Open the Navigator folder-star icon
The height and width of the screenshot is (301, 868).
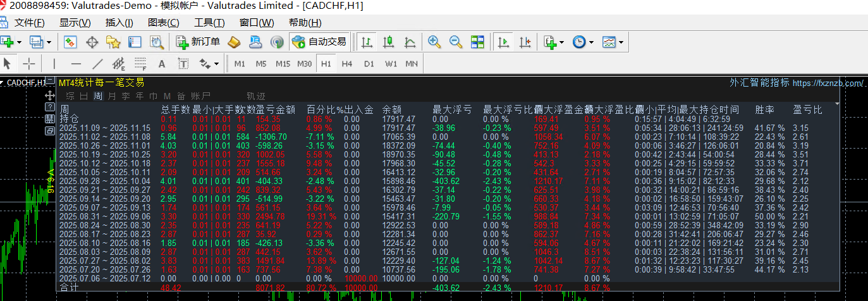click(x=113, y=42)
